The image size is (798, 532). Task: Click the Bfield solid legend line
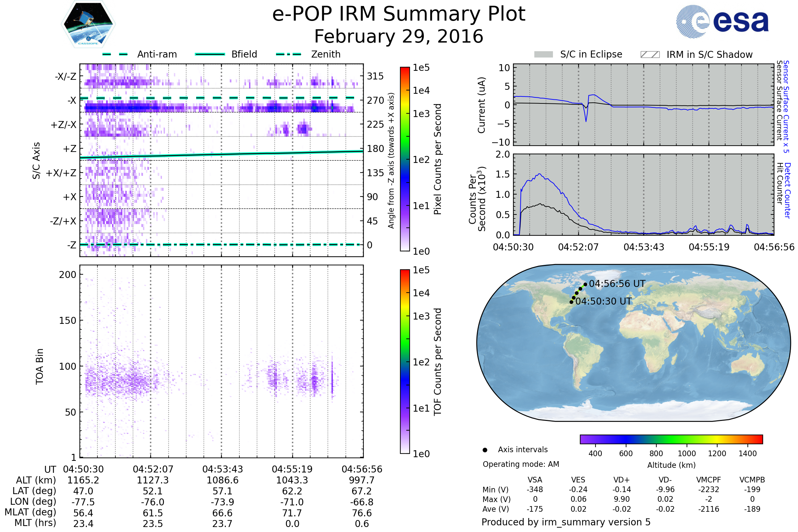[210, 54]
